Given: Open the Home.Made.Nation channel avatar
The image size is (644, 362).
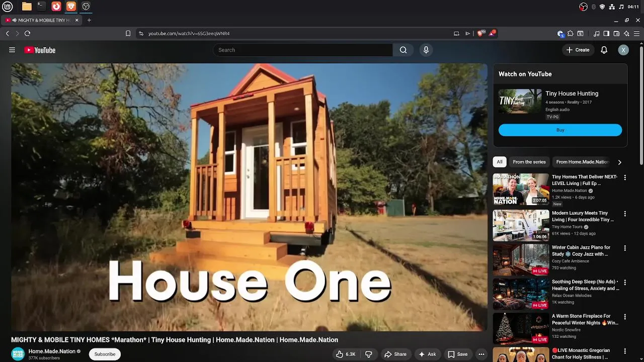Looking at the screenshot, I should point(18,354).
